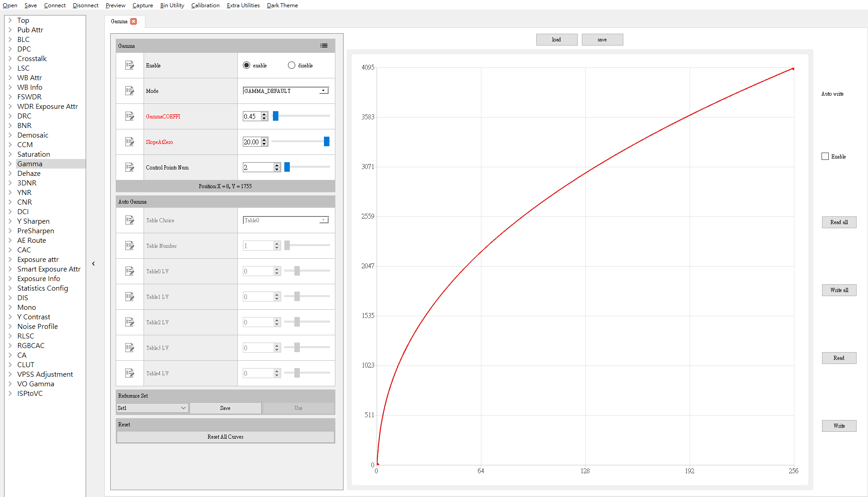Select the Noise Profile tree item
Screen dimensions: 868x497
pos(37,327)
